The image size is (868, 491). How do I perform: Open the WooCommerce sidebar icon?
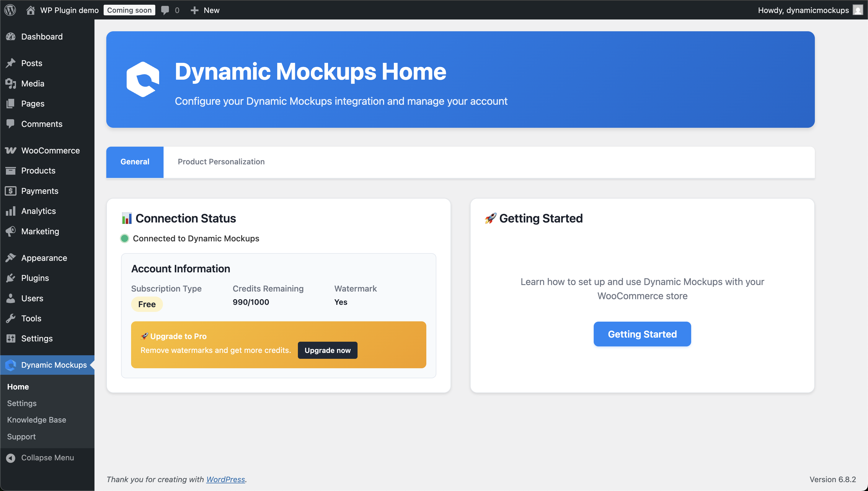point(10,150)
